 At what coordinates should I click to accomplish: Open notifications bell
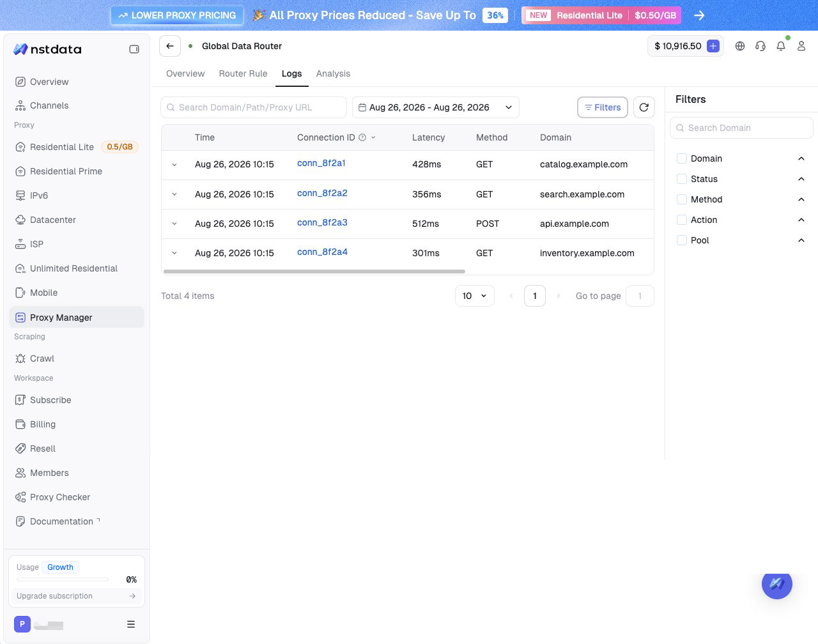coord(781,46)
